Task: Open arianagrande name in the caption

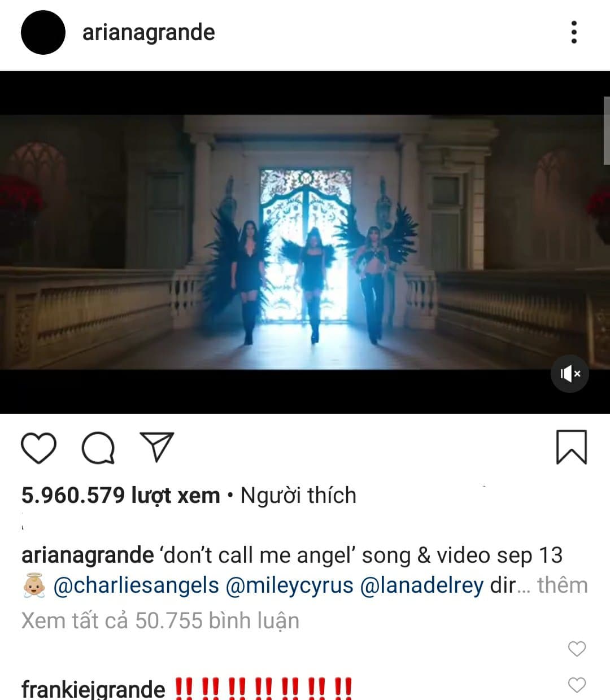Action: pyautogui.click(x=88, y=555)
